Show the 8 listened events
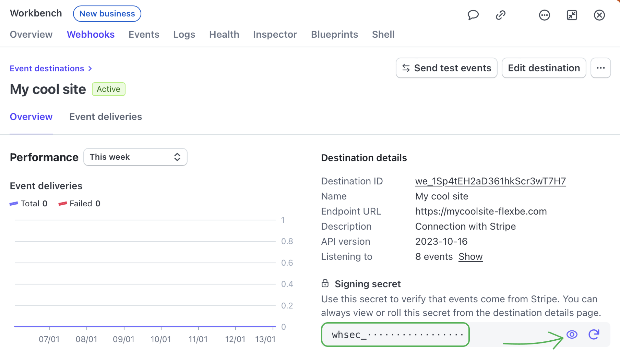 pos(470,257)
